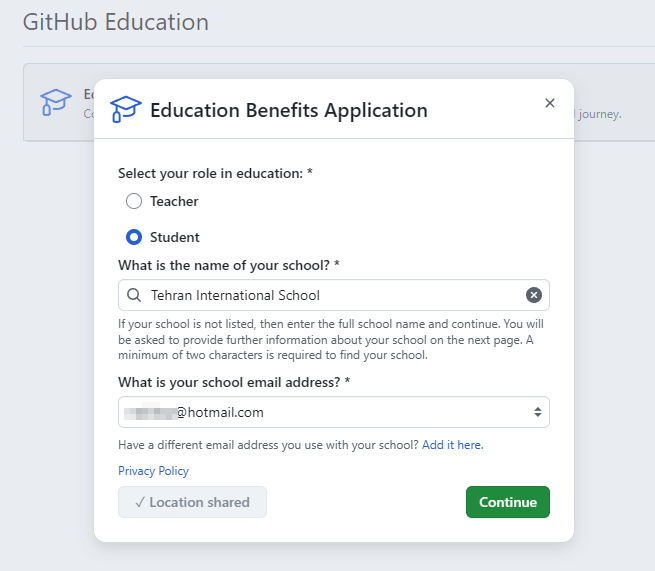Click the Tehran International School text field

pos(330,295)
